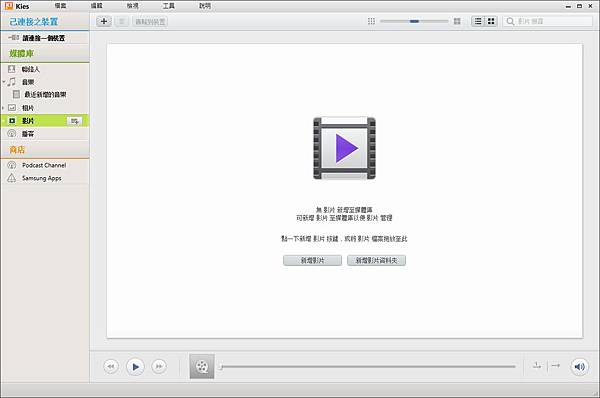Click the large purple play film icon

point(344,148)
